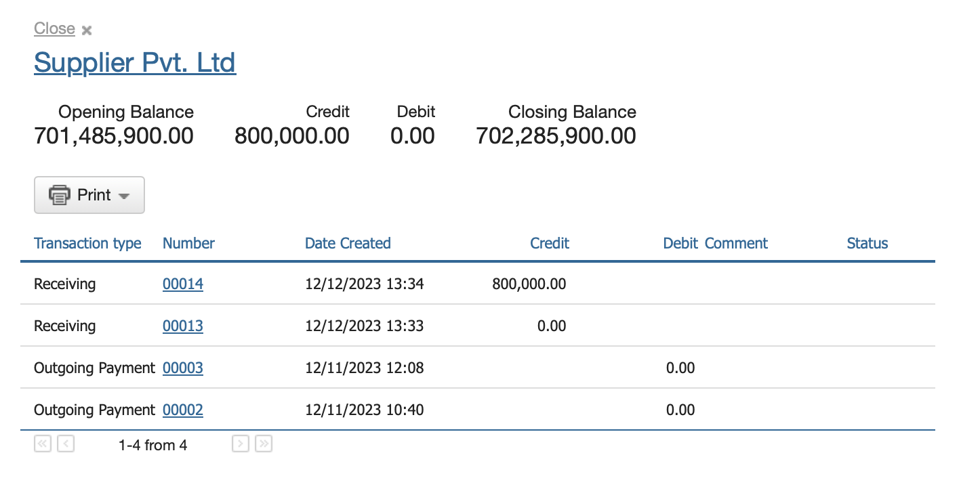This screenshot has height=497, width=980.
Task: Go to first page arrow
Action: [x=43, y=444]
